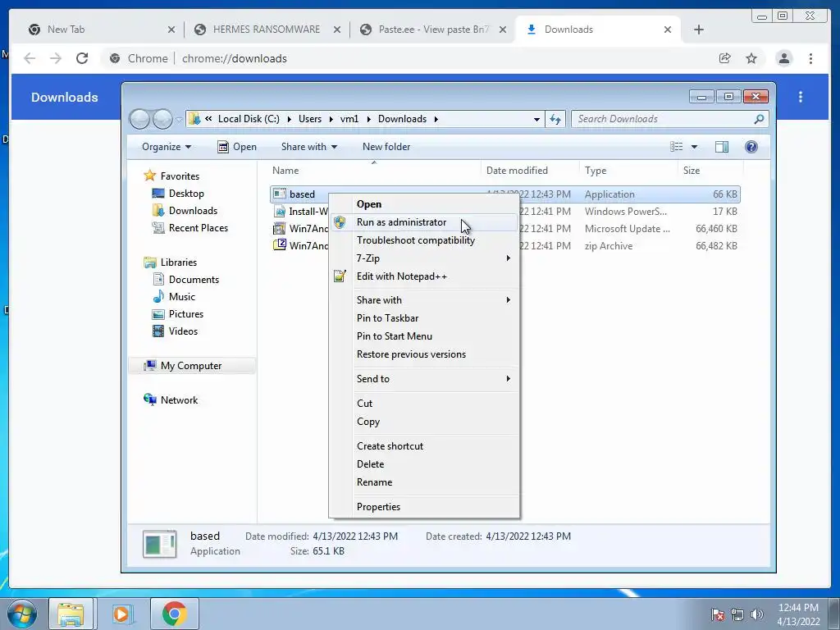Click the Search Downloads field

click(669, 119)
